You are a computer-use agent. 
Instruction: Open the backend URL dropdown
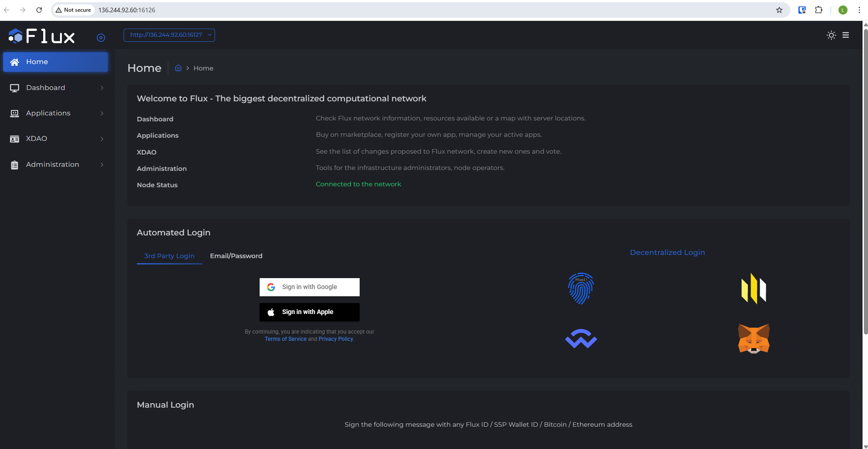pyautogui.click(x=169, y=35)
